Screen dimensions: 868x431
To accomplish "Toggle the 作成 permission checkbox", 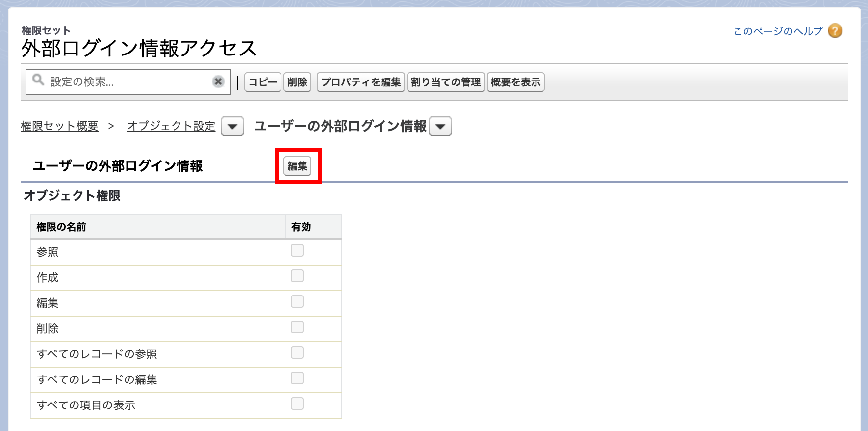I will click(297, 276).
